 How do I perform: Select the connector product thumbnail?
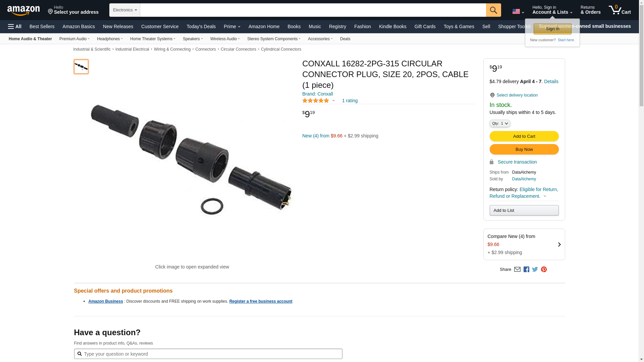pyautogui.click(x=81, y=67)
